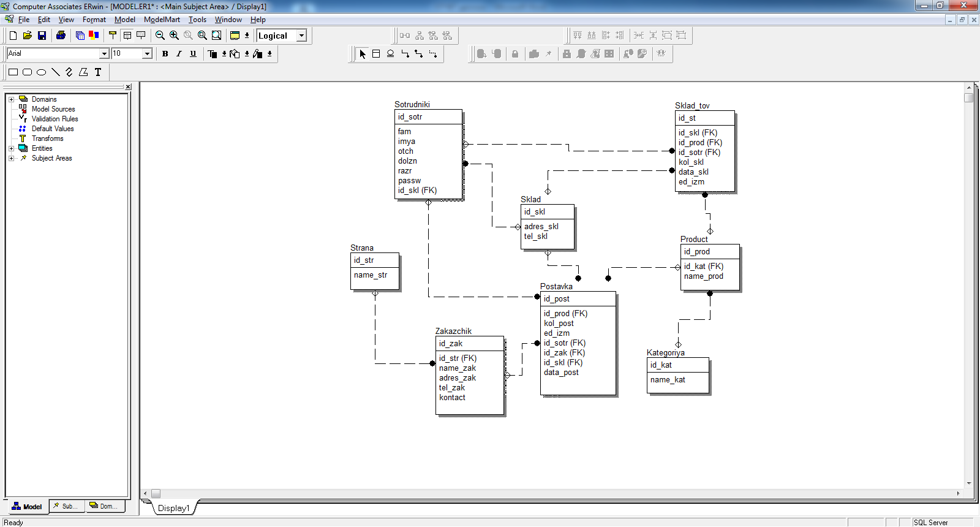The width and height of the screenshot is (980, 527).
Task: Click the Print icon in toolbar
Action: [x=61, y=36]
